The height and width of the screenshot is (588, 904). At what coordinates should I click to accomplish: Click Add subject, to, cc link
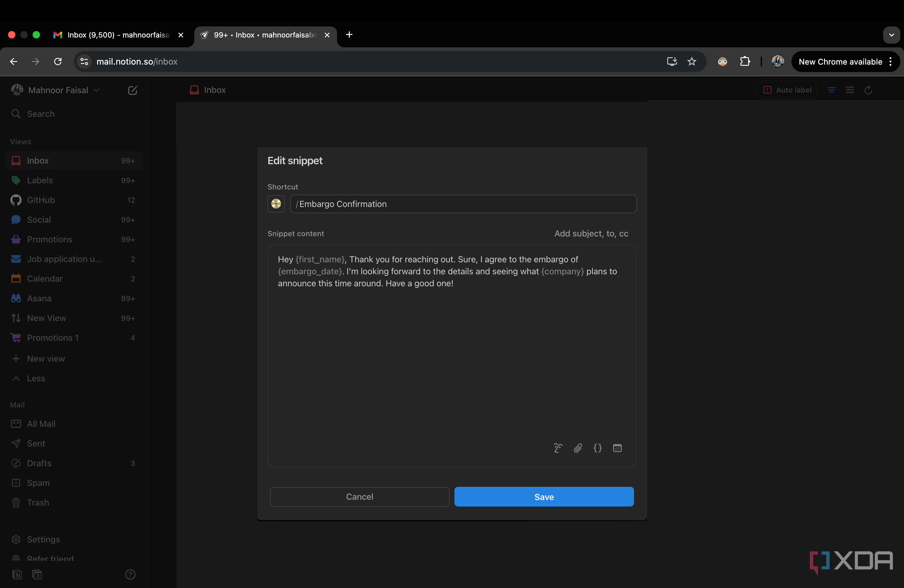(591, 234)
